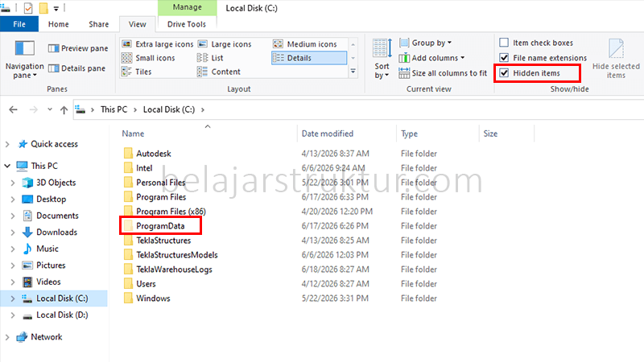Toggle the Preview pane
The width and height of the screenshot is (644, 362).
[x=78, y=48]
